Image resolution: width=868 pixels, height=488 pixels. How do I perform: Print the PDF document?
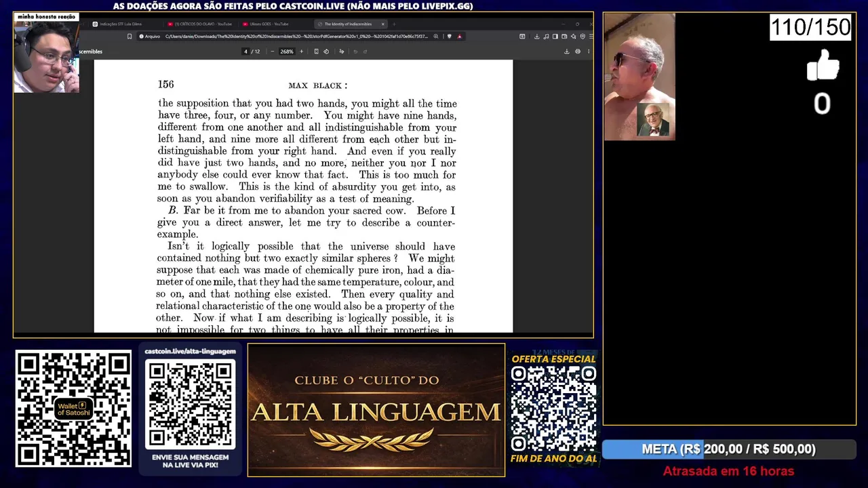coord(578,52)
